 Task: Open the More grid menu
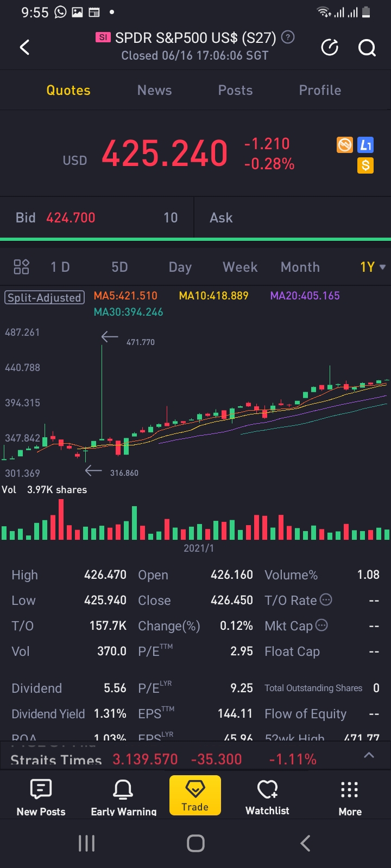[x=350, y=797]
